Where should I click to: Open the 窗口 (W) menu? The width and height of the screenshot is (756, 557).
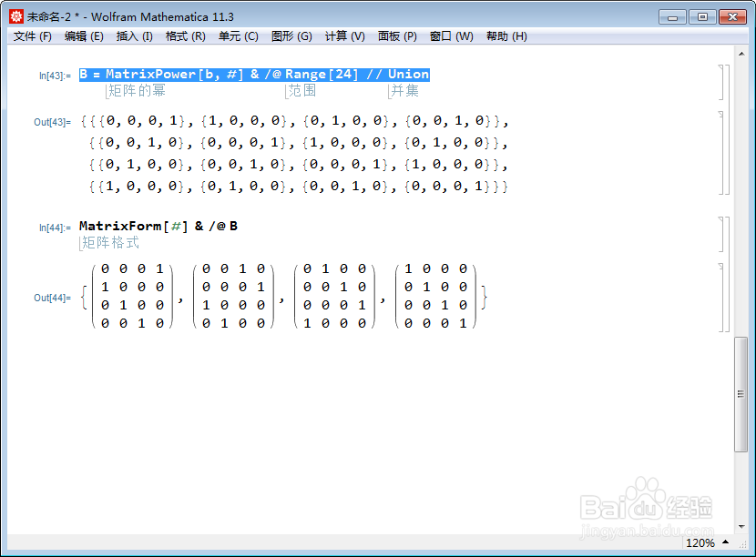[x=452, y=36]
